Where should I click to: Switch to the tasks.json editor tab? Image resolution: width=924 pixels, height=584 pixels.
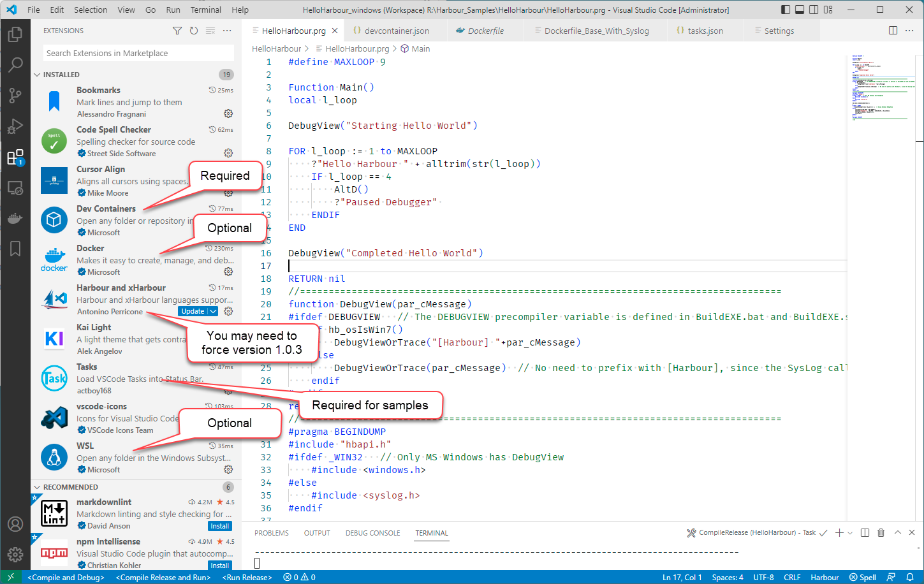click(705, 31)
